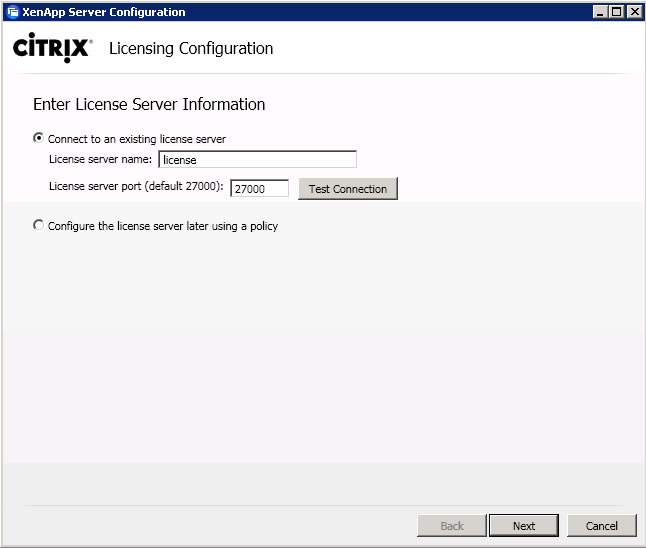Click the License server name field
Image resolution: width=646 pixels, height=548 pixels.
click(257, 159)
